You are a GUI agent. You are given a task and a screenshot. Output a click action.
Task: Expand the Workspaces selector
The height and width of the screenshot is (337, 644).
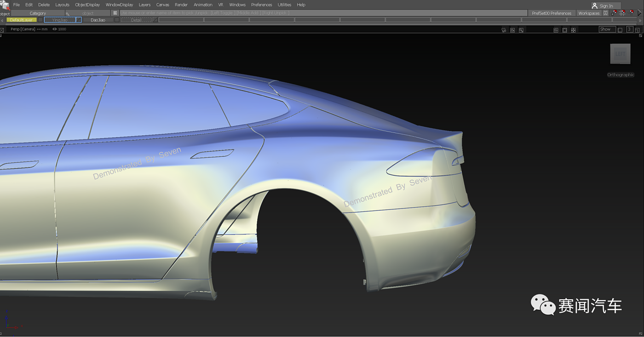tap(589, 13)
